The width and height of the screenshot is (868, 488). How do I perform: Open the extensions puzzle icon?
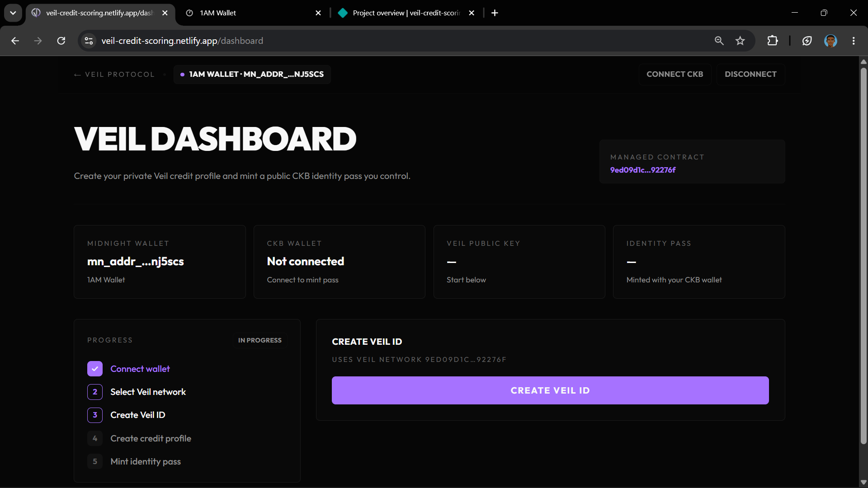point(773,41)
